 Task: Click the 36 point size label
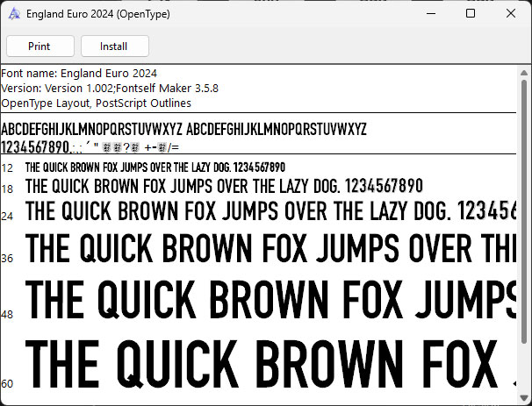(x=7, y=259)
